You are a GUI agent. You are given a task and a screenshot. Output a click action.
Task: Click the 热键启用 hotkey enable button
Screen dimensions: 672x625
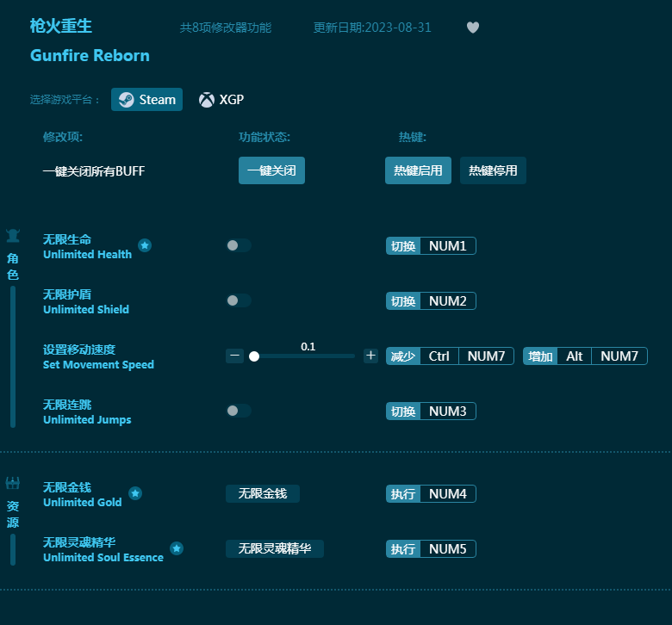[x=418, y=170]
